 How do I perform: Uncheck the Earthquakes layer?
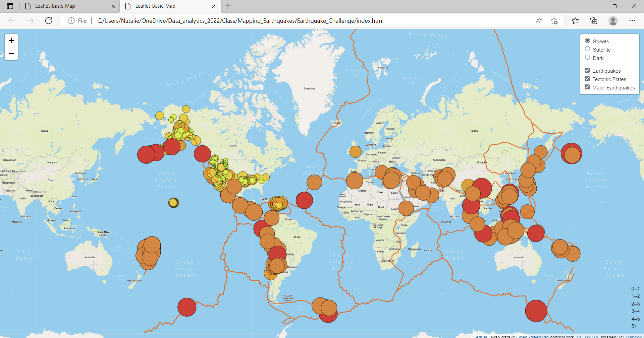[587, 70]
